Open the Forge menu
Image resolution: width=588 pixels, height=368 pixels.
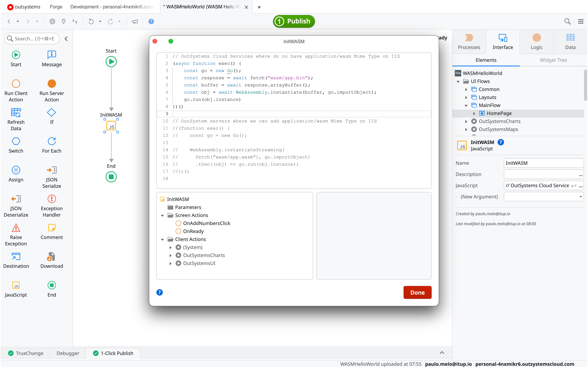click(x=56, y=7)
